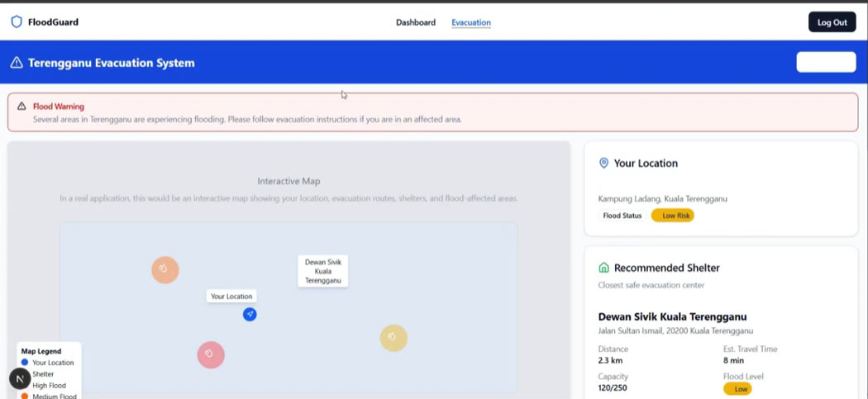Click the FloodGuard brand name link

(53, 22)
